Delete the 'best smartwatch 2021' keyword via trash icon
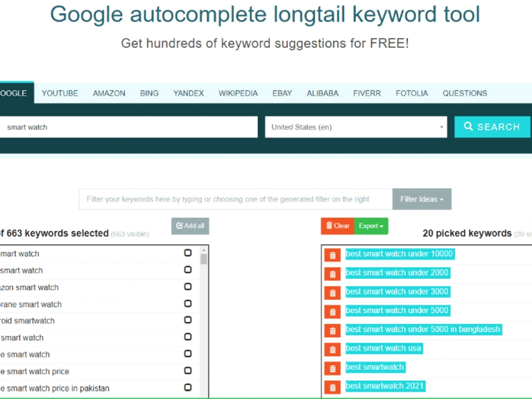 point(332,387)
